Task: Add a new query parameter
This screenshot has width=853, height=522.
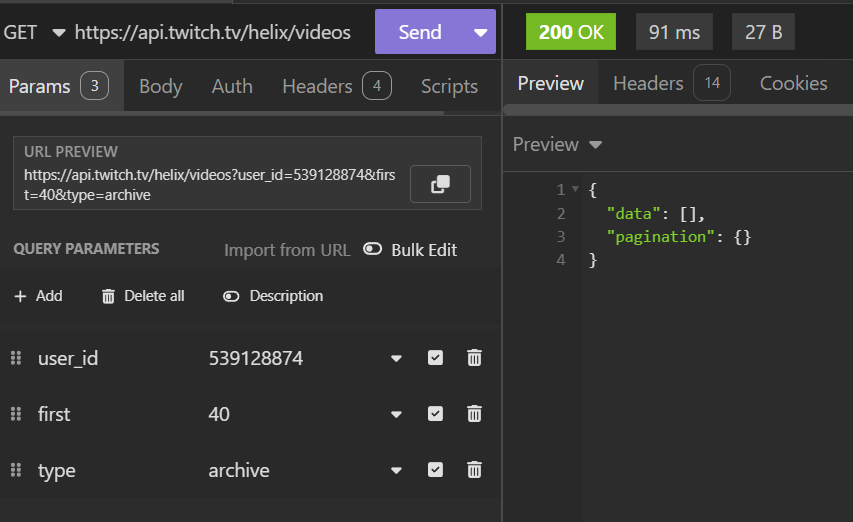Action: coord(38,296)
